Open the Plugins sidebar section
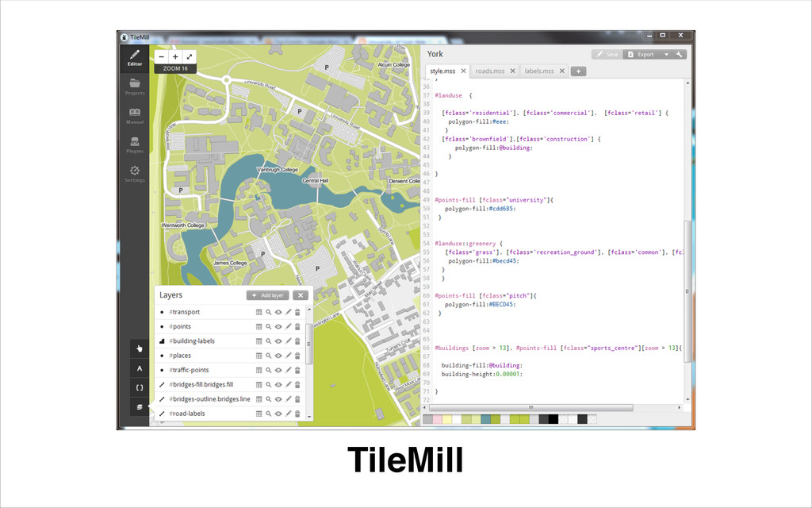 coord(135,144)
